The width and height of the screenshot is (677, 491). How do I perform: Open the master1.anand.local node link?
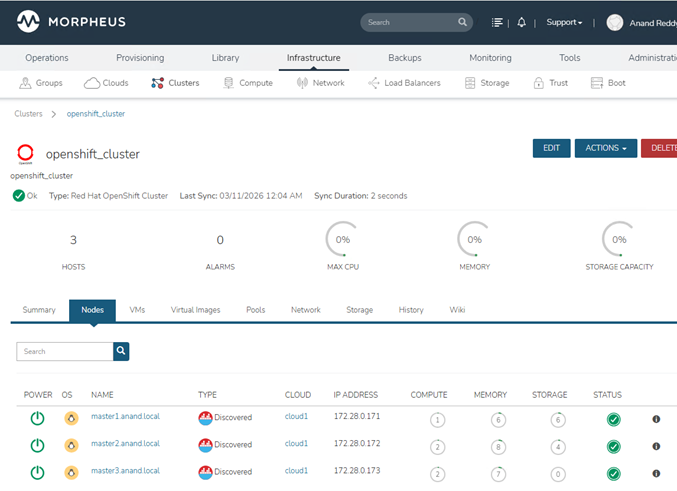pyautogui.click(x=125, y=416)
